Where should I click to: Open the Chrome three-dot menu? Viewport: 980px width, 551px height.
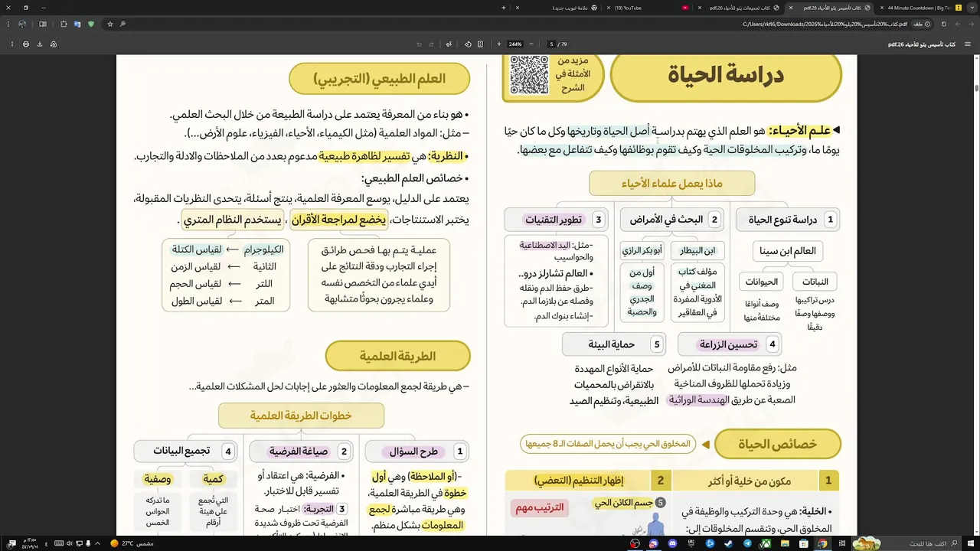tap(8, 24)
